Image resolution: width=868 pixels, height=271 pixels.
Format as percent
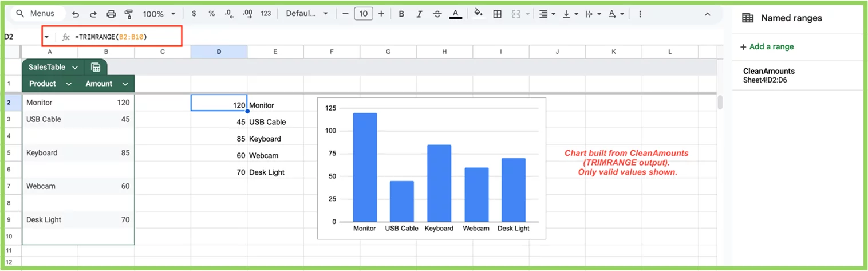[x=211, y=14]
